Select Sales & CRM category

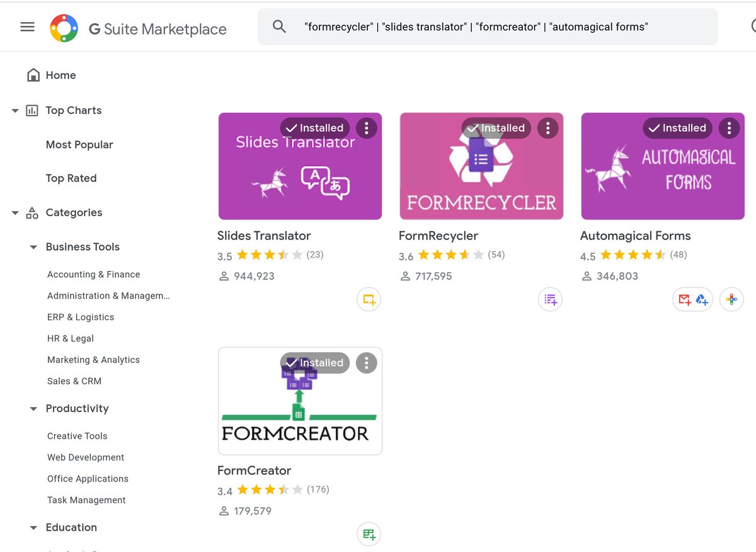pyautogui.click(x=74, y=381)
